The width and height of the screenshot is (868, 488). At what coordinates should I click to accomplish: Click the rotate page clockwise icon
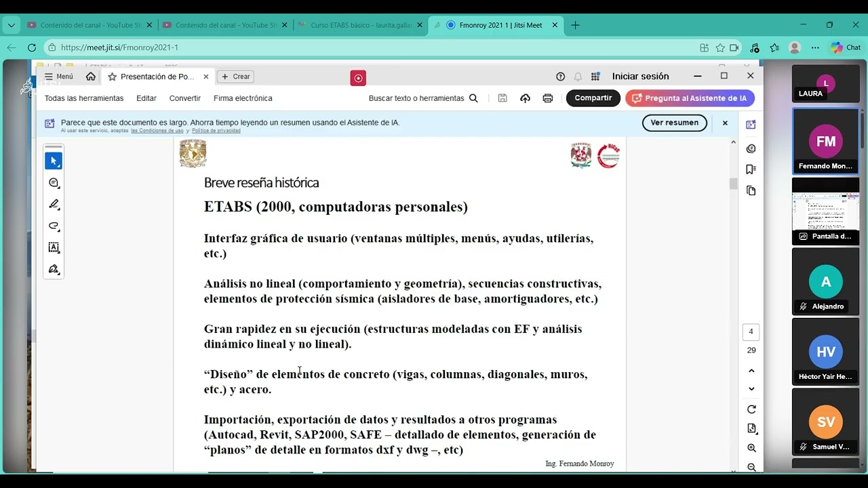(x=751, y=409)
